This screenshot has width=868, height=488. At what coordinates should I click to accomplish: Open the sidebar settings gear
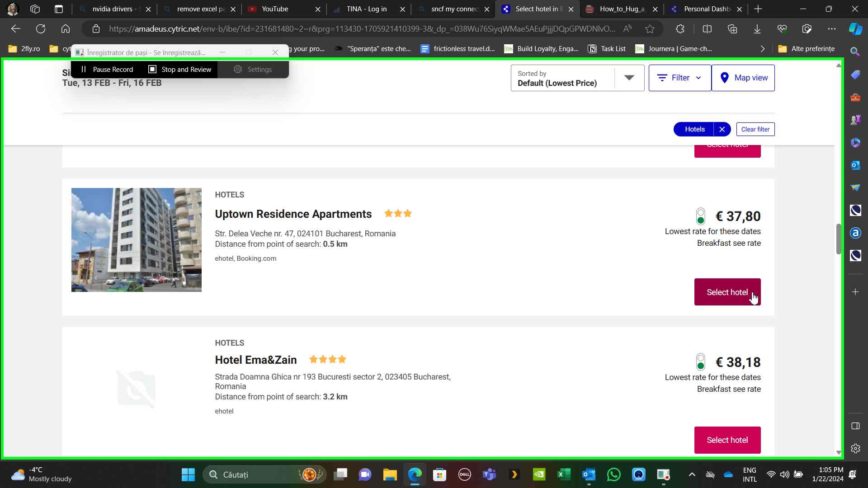855,449
